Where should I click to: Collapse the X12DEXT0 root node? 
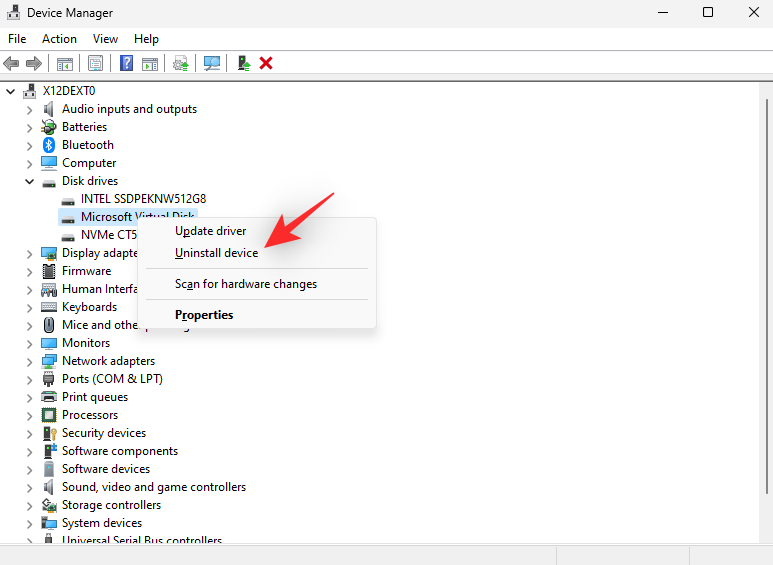click(x=11, y=91)
